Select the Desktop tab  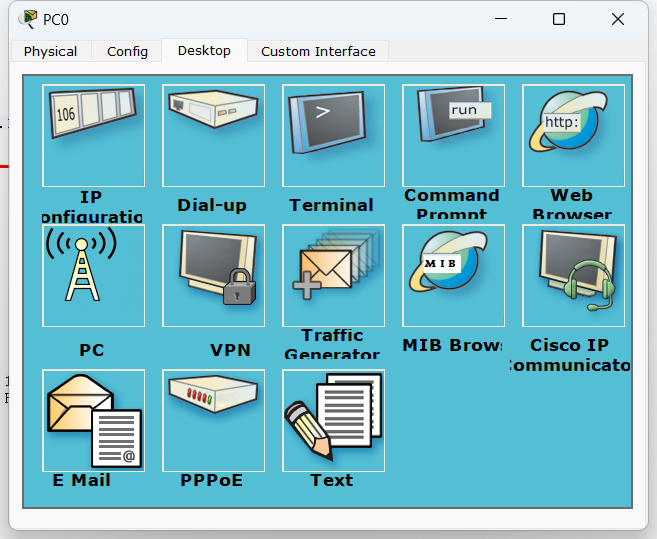tap(204, 50)
